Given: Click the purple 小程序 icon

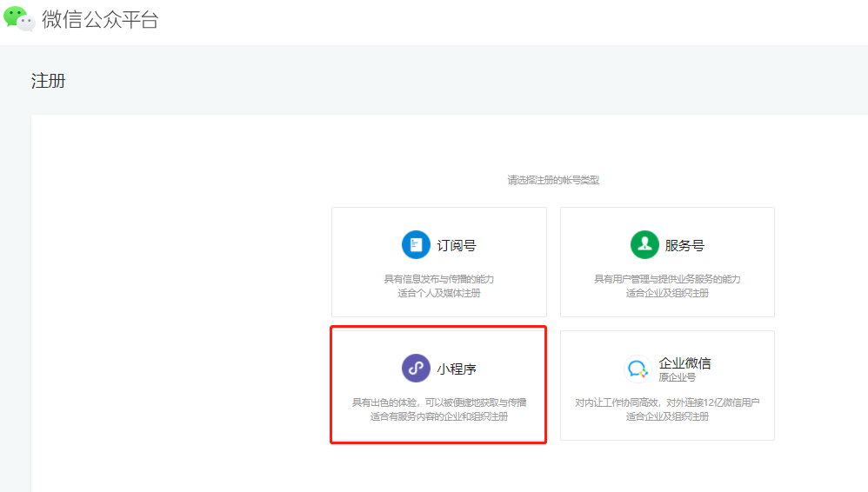Looking at the screenshot, I should click(x=416, y=368).
